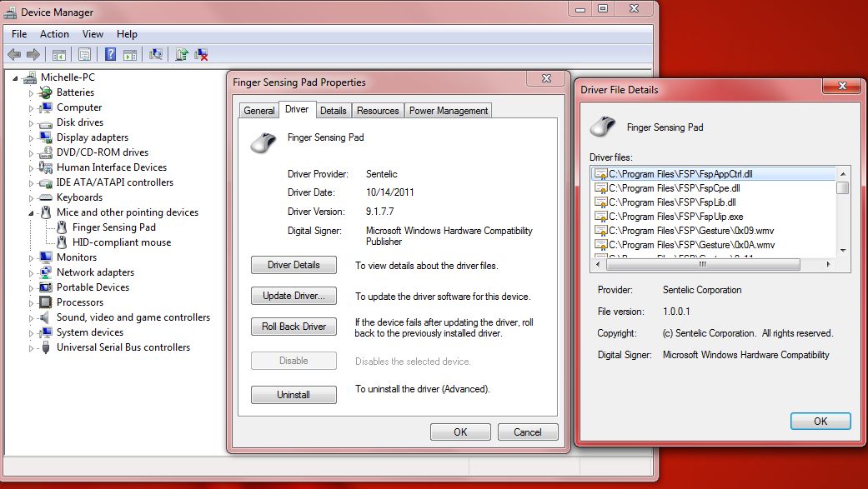Switch to the Resources tab
This screenshot has height=489, width=868.
point(378,111)
